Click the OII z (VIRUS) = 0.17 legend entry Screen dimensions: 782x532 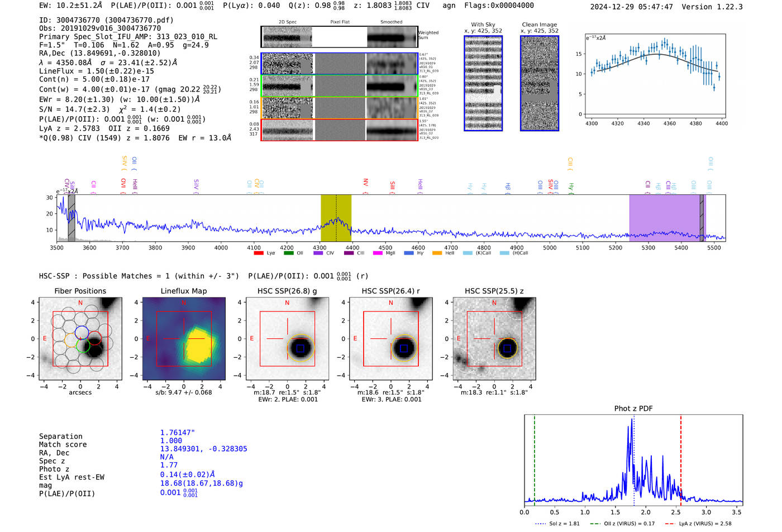coord(622,524)
